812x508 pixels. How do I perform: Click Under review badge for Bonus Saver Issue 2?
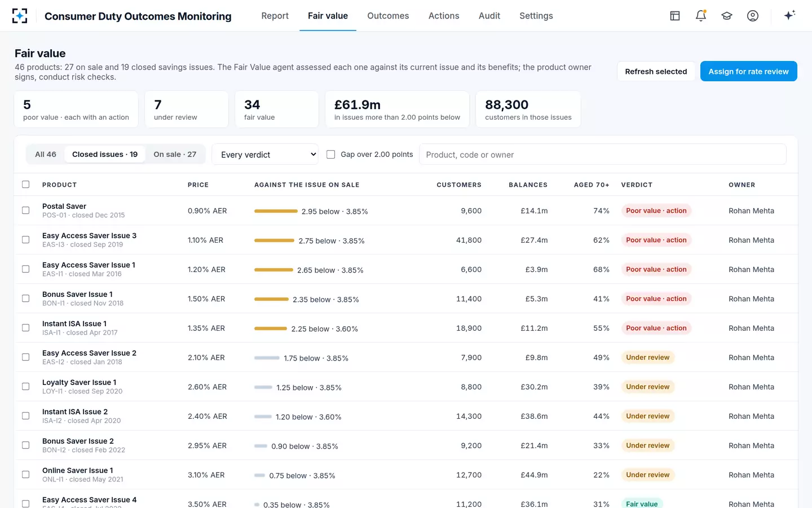[x=648, y=445]
